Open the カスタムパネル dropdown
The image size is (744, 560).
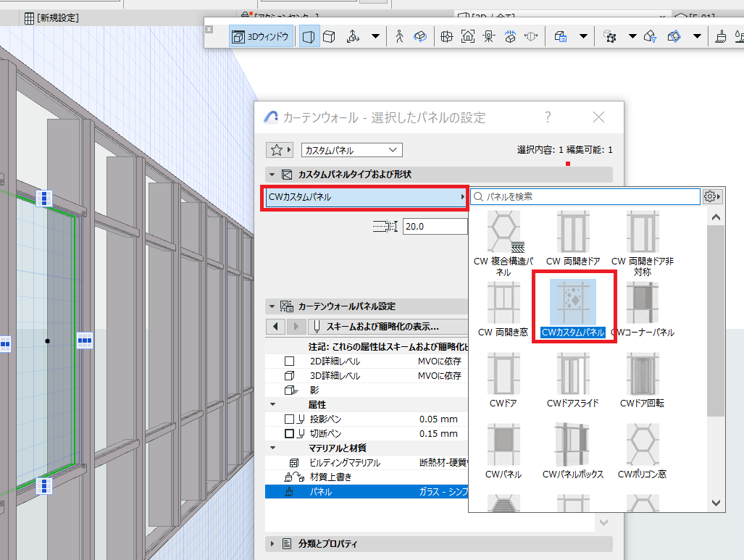(x=351, y=150)
